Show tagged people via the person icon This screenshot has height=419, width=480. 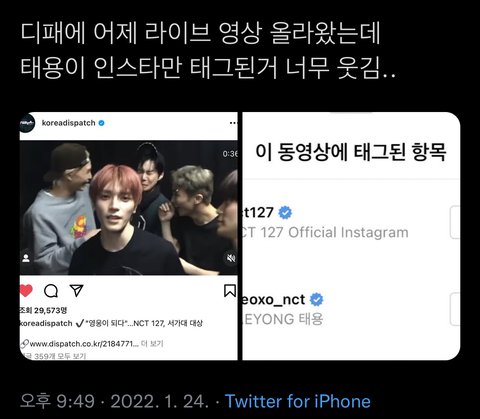[x=26, y=258]
